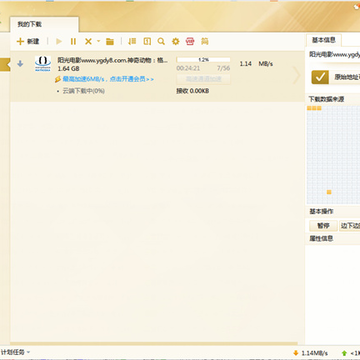
Task: Click the orange blocks in the data source grid
Action: (314, 108)
